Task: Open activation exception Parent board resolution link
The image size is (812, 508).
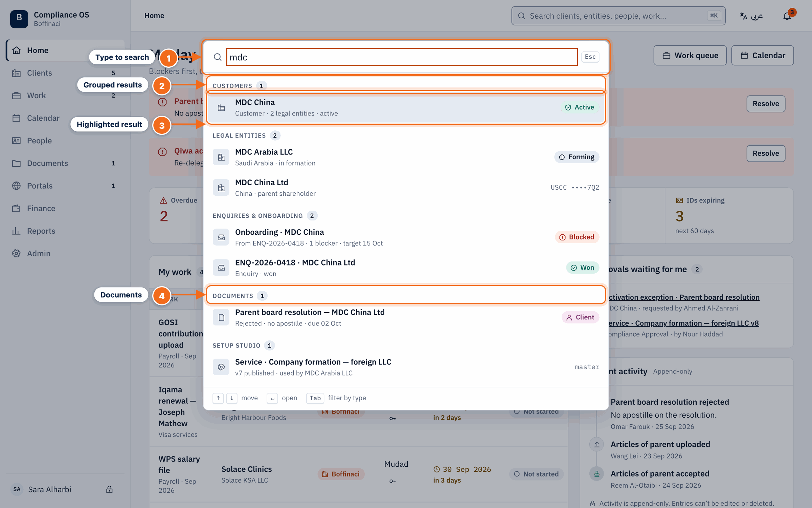Action: click(x=684, y=297)
